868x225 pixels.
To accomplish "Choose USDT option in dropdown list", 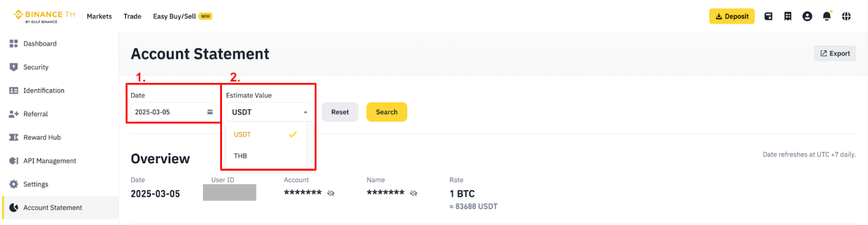I will (242, 134).
